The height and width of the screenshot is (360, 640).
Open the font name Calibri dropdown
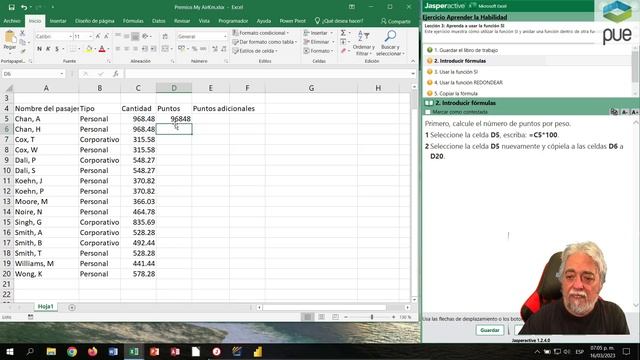point(70,37)
